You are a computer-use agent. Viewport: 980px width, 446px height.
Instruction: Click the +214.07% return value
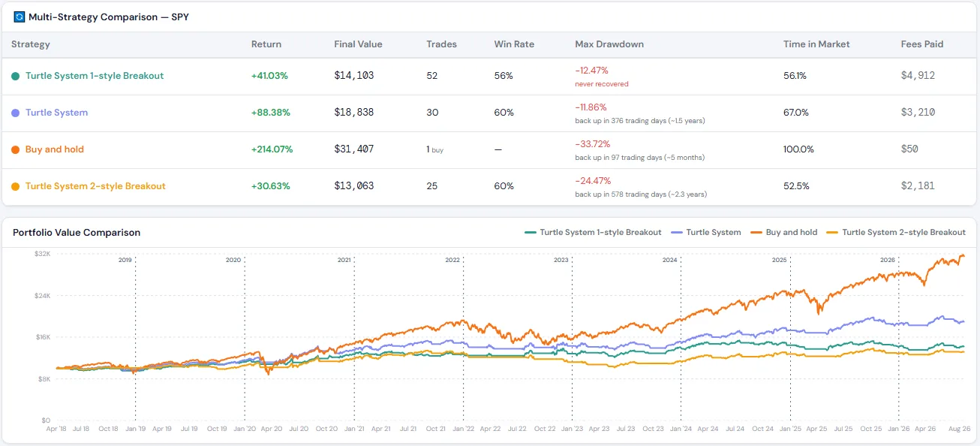[272, 149]
